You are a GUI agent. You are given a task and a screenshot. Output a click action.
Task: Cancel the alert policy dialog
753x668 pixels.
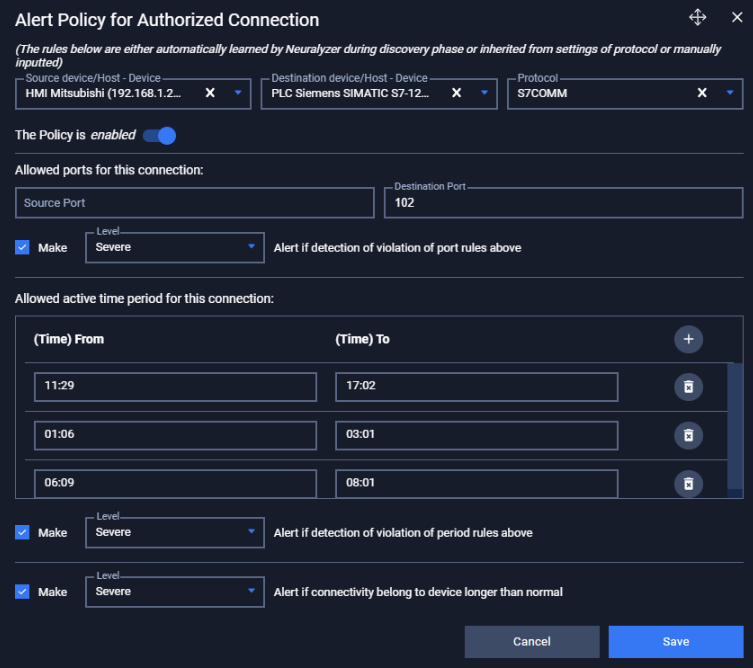[x=532, y=642]
